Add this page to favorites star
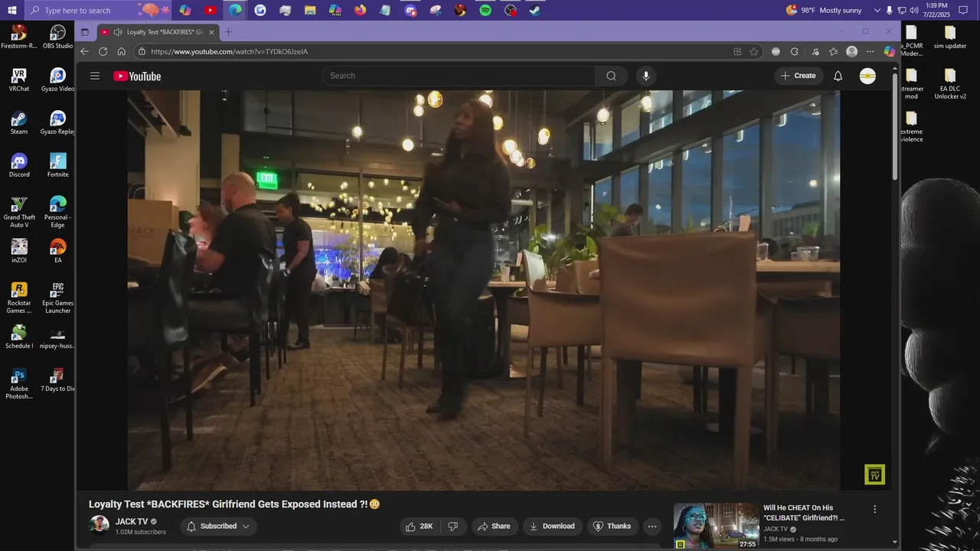The image size is (980, 551). [x=754, y=51]
